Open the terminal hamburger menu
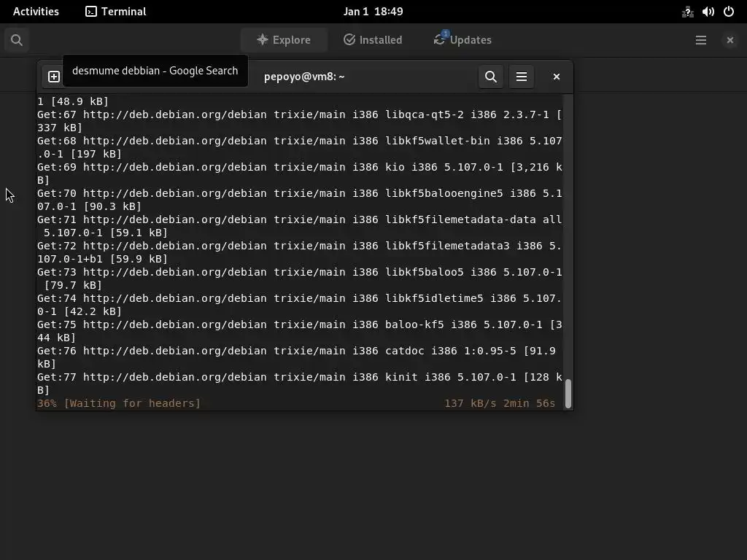 (521, 77)
